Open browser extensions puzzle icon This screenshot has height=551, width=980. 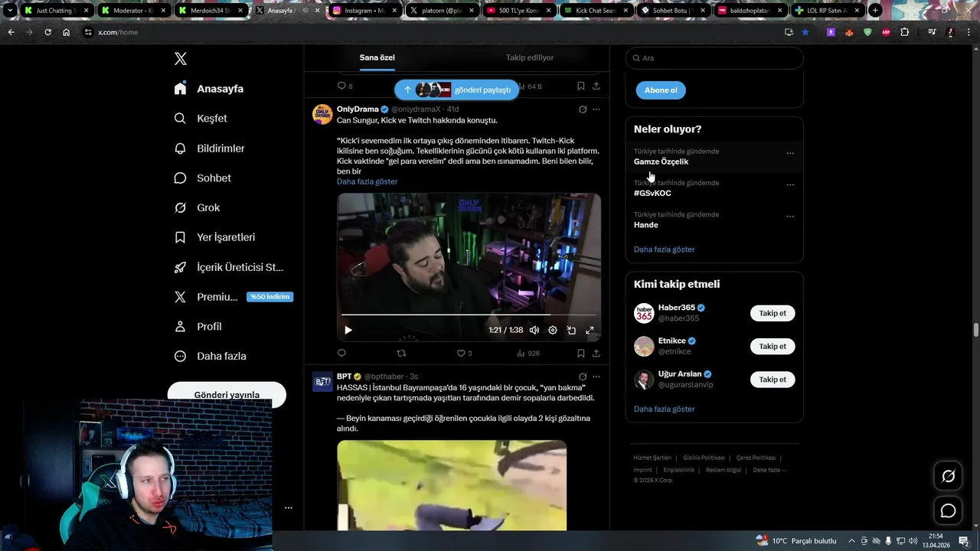(905, 32)
